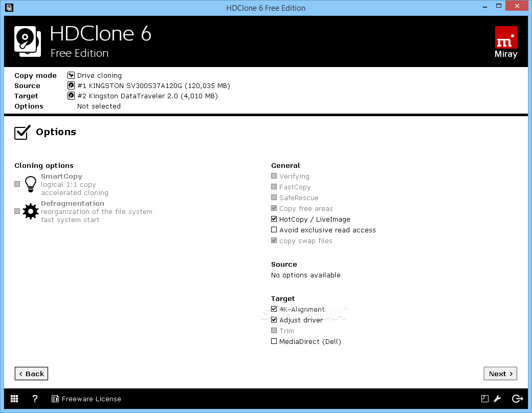Screen dimensions: 532x413
Task: Open the apps grid menu icon
Action: 14,399
